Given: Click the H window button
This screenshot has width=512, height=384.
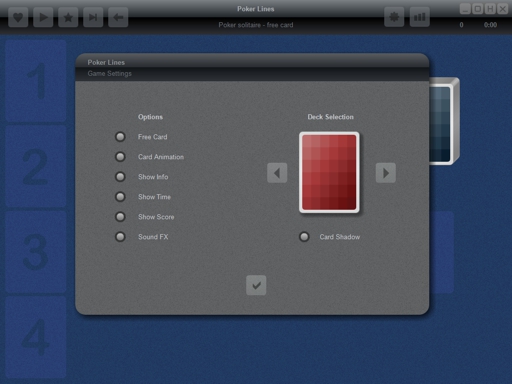Looking at the screenshot, I should coord(490,9).
